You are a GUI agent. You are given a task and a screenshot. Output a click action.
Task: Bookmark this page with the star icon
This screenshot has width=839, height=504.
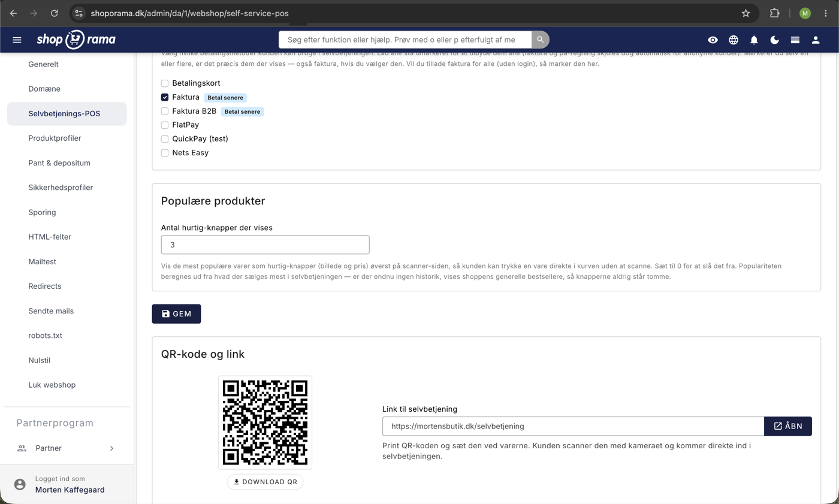point(746,13)
